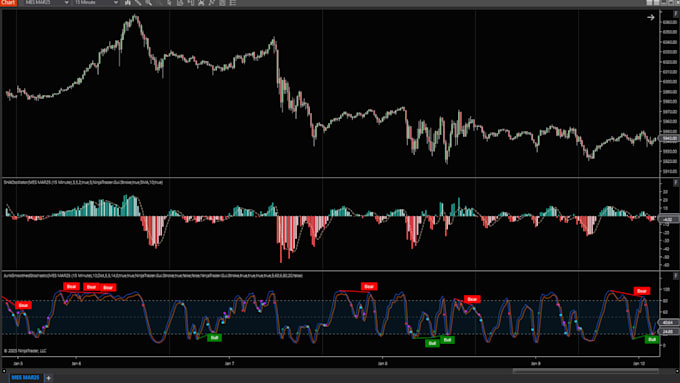Viewport: 680px width, 383px height.
Task: Select the leftmost Bear divergence label
Action: (23, 305)
